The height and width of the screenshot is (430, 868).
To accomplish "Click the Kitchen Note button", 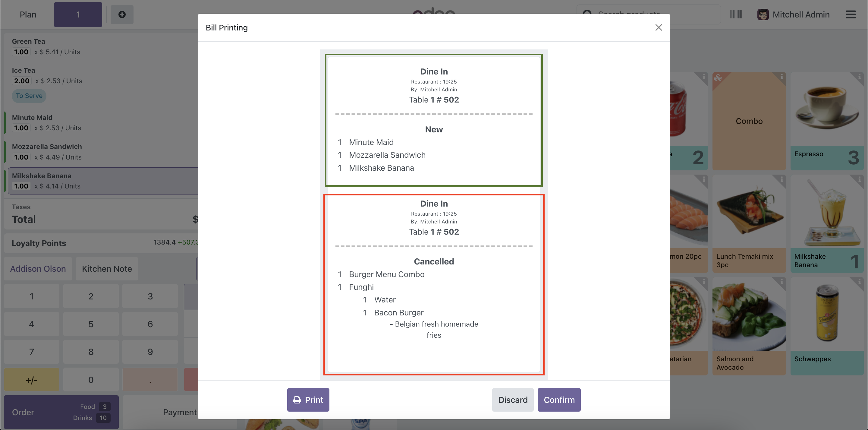I will [107, 269].
